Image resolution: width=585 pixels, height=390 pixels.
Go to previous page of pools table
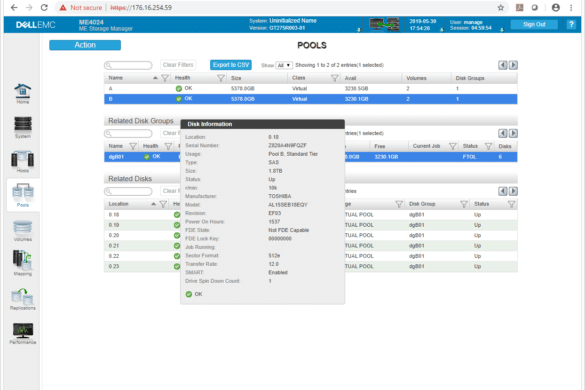tap(503, 65)
